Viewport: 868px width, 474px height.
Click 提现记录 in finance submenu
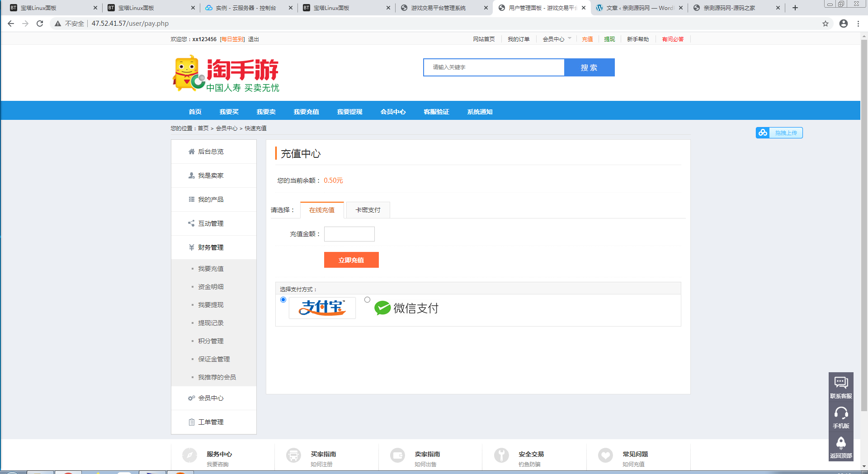tap(211, 323)
